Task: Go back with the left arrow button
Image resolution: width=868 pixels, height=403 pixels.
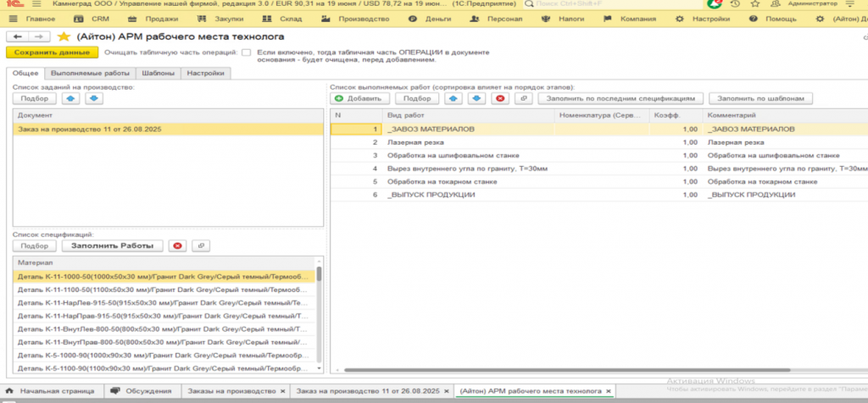Action: pos(18,36)
